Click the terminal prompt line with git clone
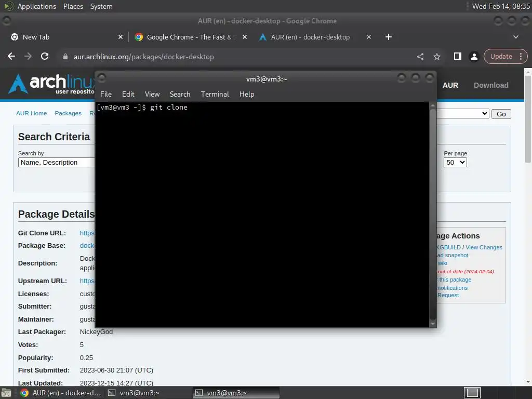The height and width of the screenshot is (399, 532). (142, 107)
